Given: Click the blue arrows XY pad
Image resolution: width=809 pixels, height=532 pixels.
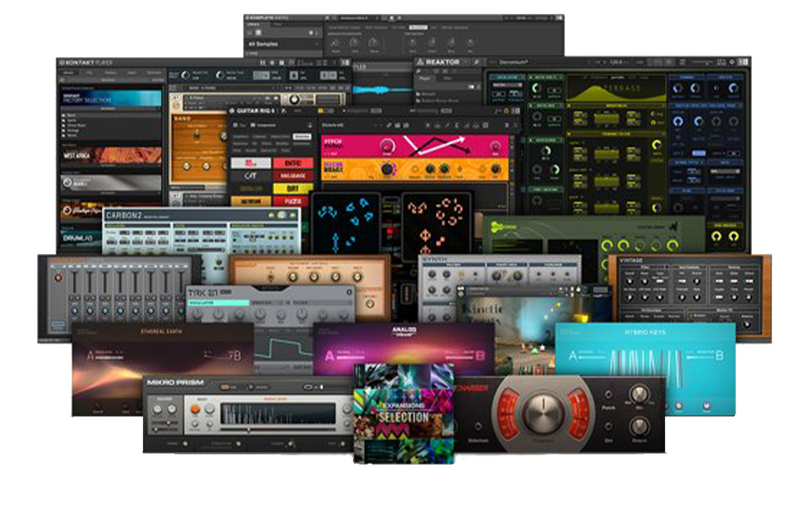Looking at the screenshot, I should [345, 223].
